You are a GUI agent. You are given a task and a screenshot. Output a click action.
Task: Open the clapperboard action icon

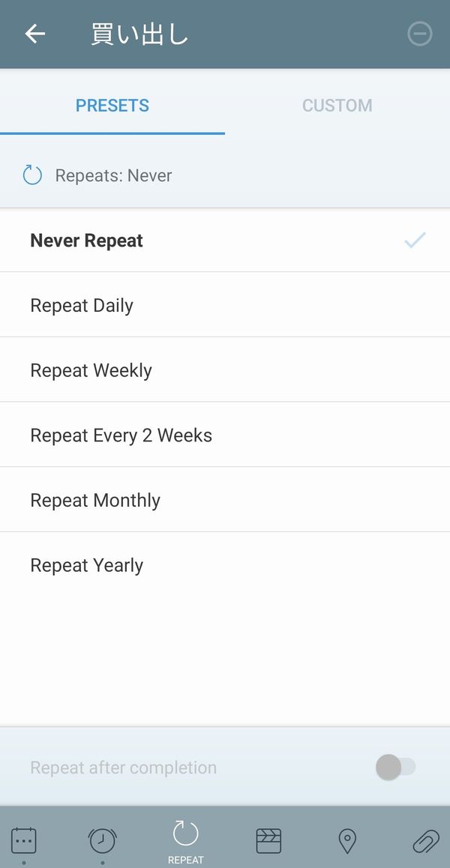[x=268, y=841]
